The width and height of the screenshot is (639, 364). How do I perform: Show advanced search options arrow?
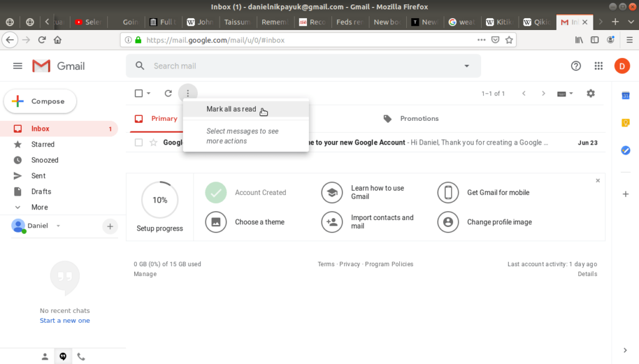tap(467, 66)
